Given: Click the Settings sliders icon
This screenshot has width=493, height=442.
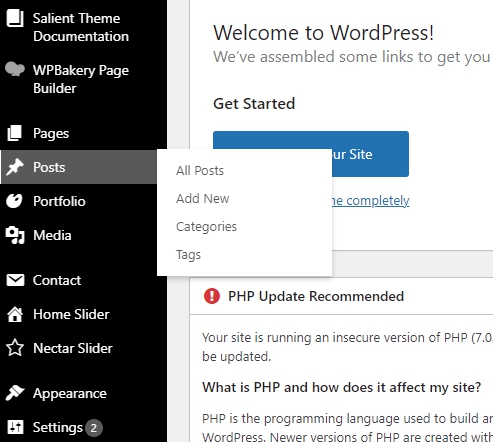Looking at the screenshot, I should point(15,427).
